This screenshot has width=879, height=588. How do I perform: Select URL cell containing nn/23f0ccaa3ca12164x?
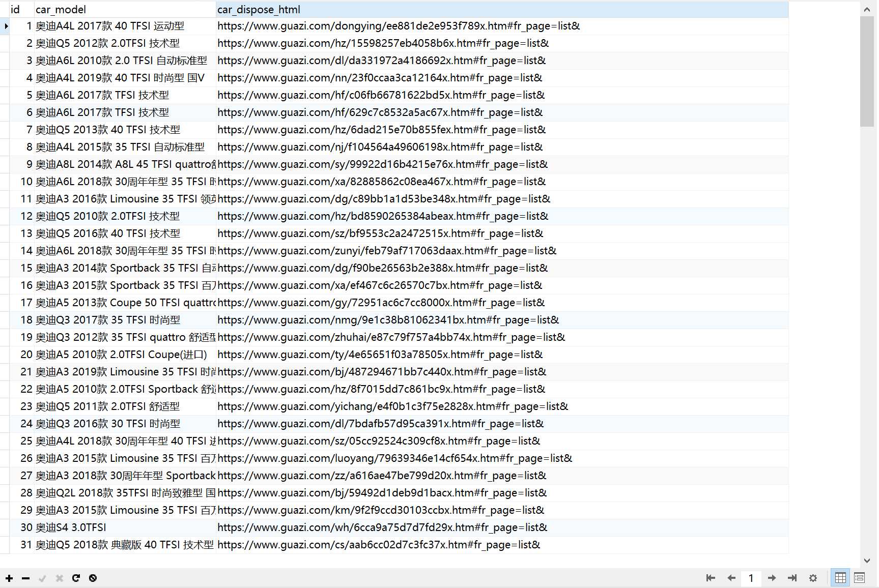[502, 78]
